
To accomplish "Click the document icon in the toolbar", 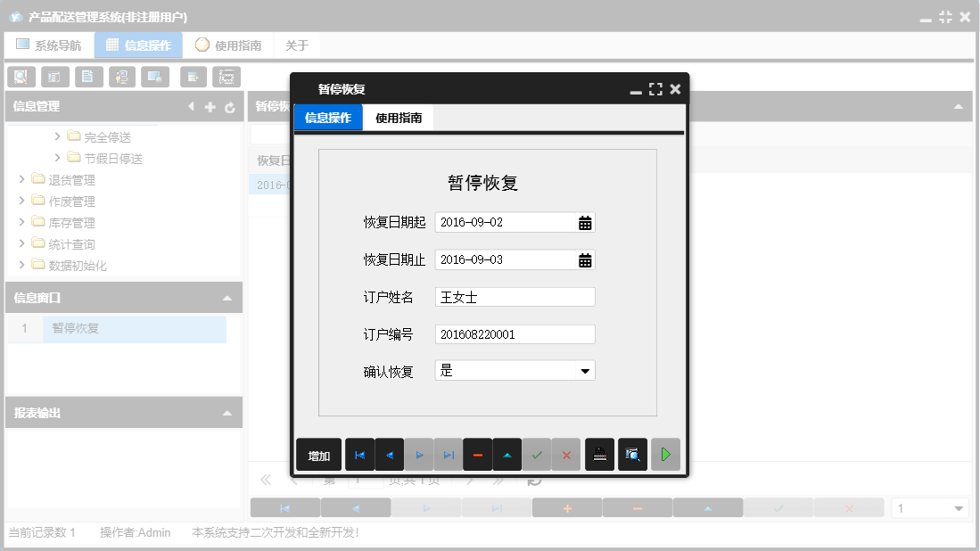I will 88,77.
